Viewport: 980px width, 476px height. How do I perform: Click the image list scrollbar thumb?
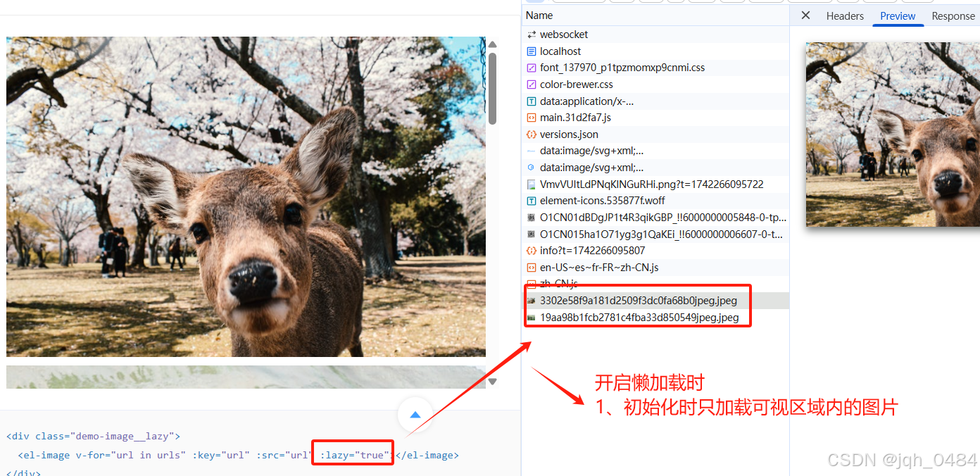493,88
